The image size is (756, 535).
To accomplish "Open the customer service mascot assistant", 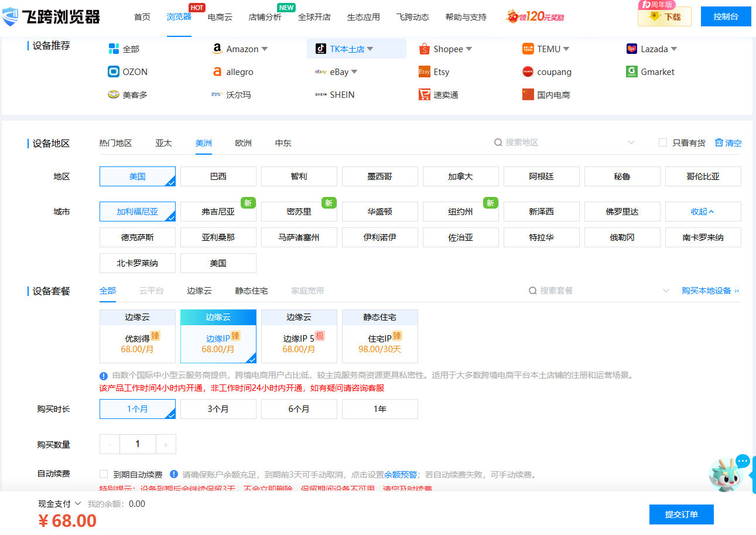I will point(728,475).
